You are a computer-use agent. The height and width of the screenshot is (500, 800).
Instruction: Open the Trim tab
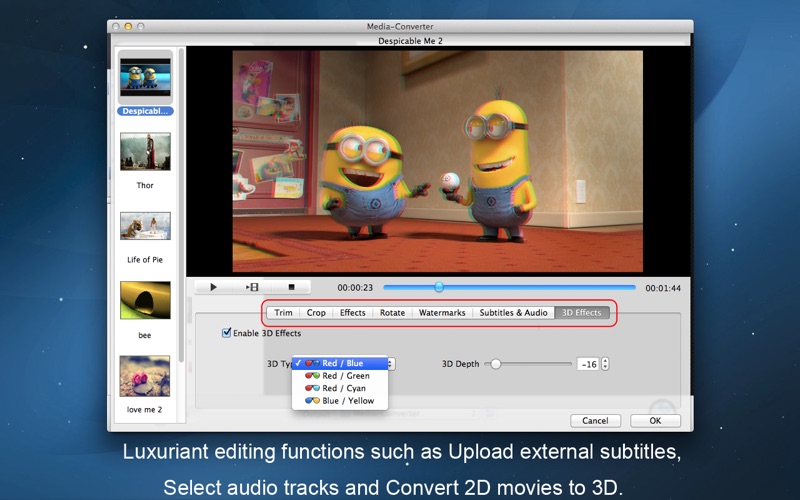[x=283, y=312]
